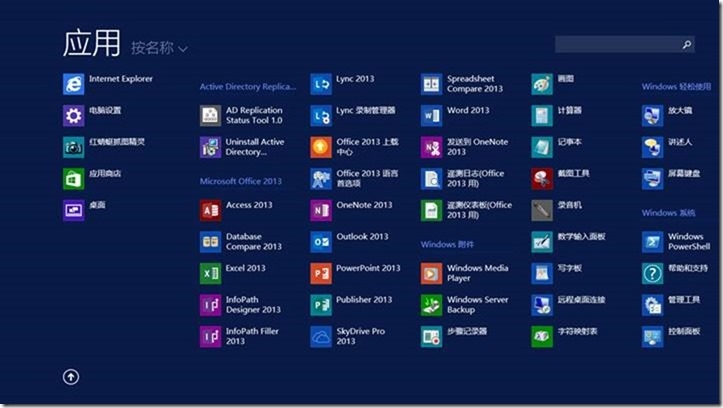Image resolution: width=723 pixels, height=408 pixels.
Task: Open 发送到 OneNote 2013 (Send to OneNote)
Action: [x=465, y=147]
